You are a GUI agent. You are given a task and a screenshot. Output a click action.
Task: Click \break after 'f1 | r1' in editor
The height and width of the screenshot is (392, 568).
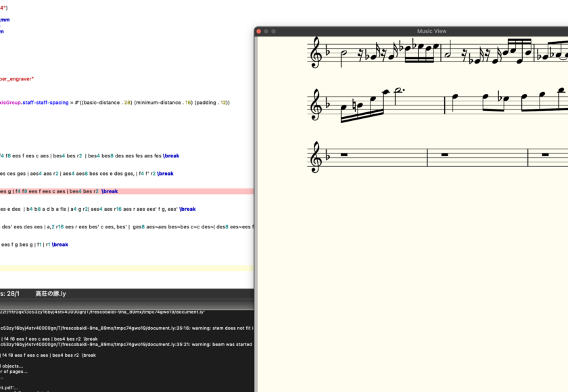(x=60, y=245)
